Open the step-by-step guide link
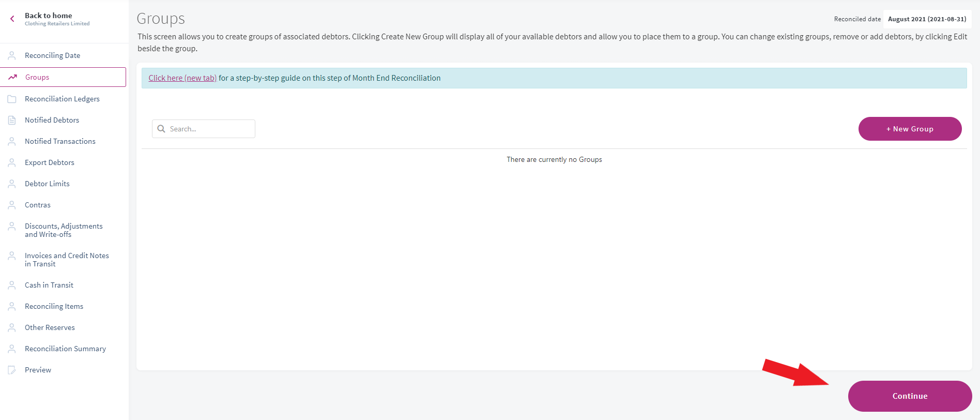The height and width of the screenshot is (420, 980). pos(182,78)
